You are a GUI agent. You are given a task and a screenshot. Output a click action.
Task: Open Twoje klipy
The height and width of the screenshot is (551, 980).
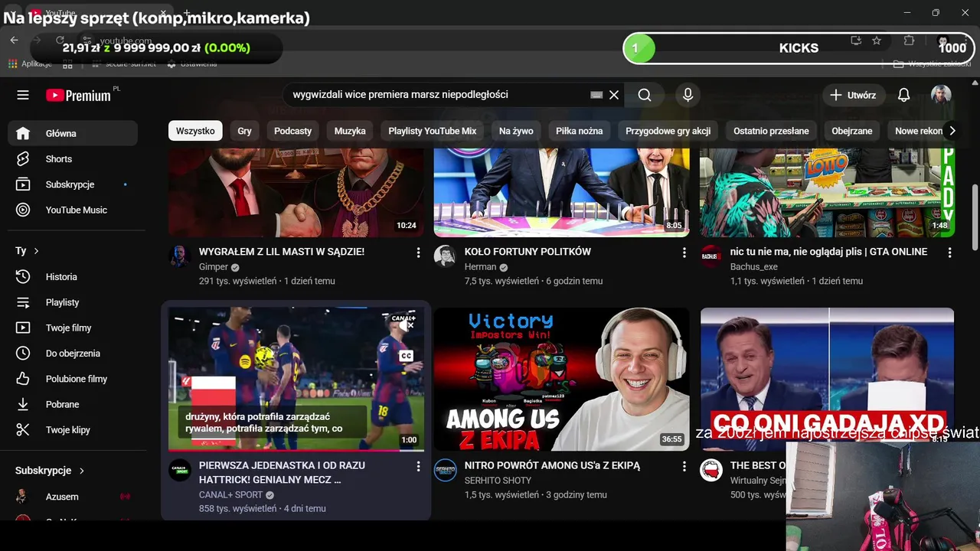tap(73, 429)
